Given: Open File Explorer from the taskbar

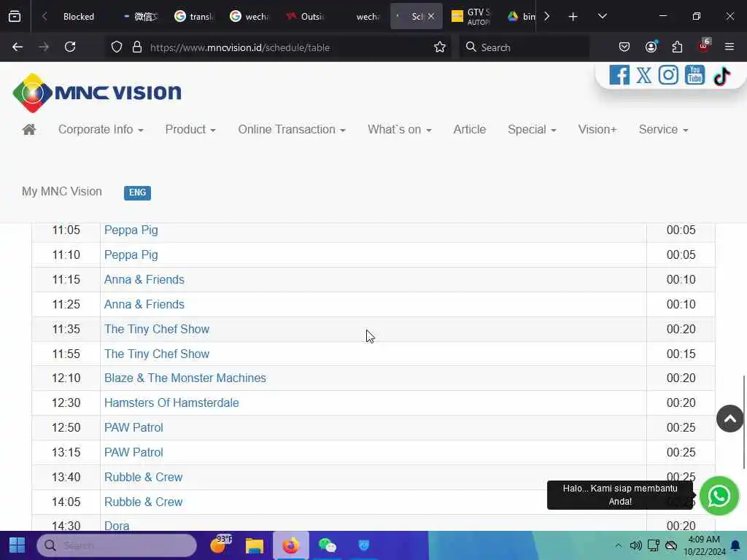Looking at the screenshot, I should [255, 545].
